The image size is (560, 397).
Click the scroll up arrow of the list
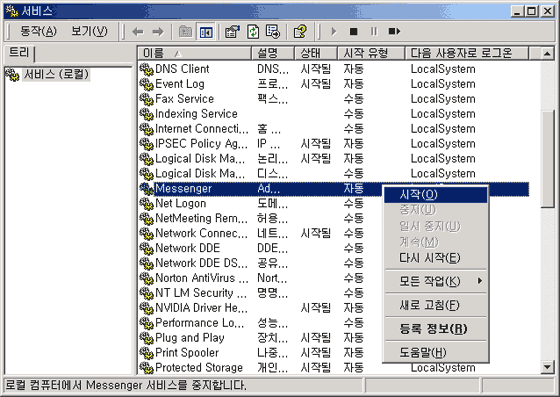[547, 54]
